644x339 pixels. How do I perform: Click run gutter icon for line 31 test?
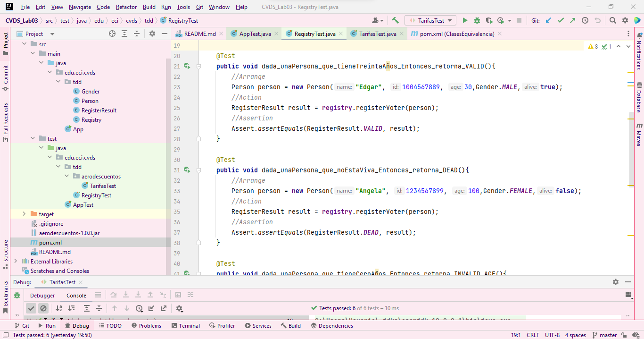tap(187, 170)
